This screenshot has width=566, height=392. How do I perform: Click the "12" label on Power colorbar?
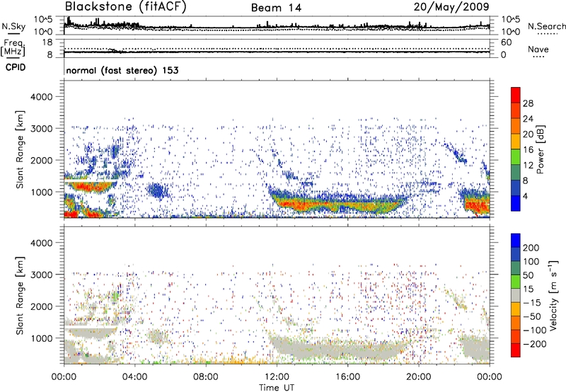[528, 166]
